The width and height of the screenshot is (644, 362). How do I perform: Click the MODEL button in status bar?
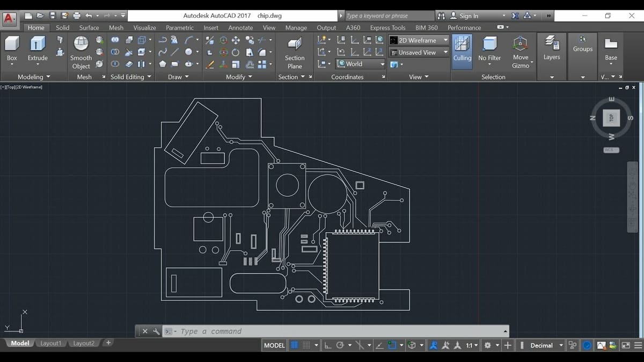[274, 345]
